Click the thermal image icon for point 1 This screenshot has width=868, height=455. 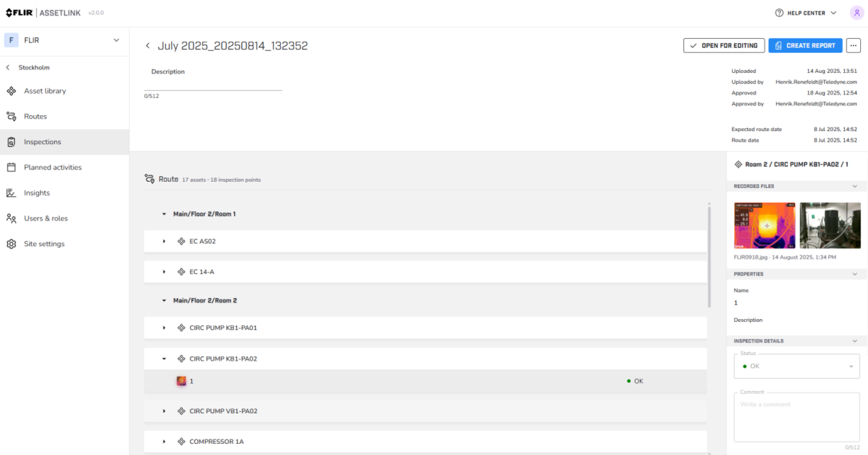(181, 381)
